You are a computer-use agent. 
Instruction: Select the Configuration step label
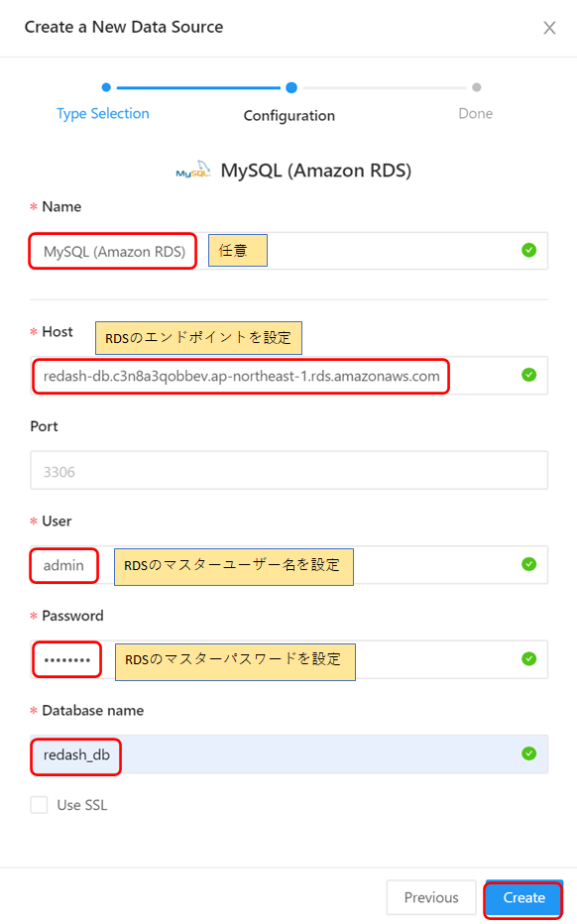tap(288, 115)
